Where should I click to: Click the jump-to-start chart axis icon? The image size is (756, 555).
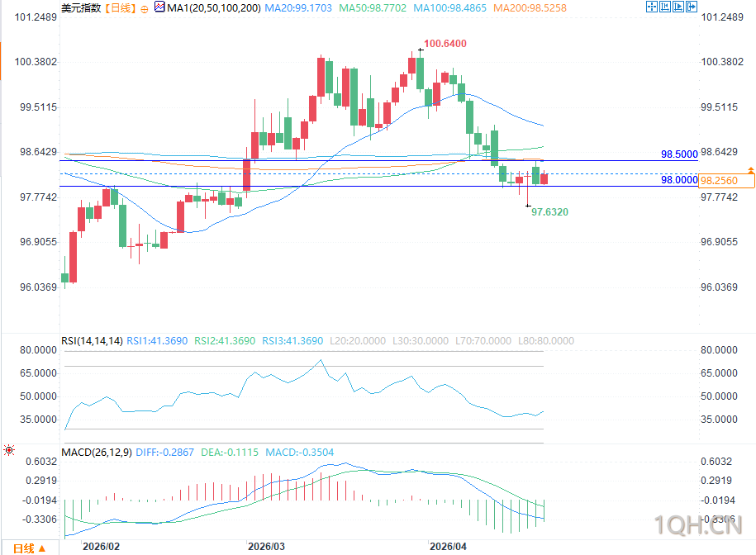click(x=665, y=7)
